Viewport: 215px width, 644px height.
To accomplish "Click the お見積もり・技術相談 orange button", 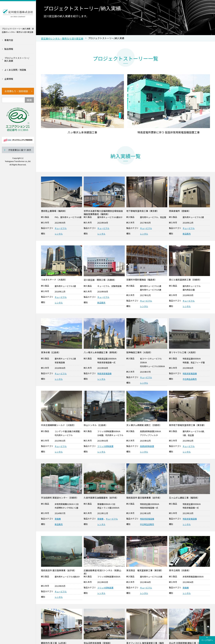I will coord(18,91).
